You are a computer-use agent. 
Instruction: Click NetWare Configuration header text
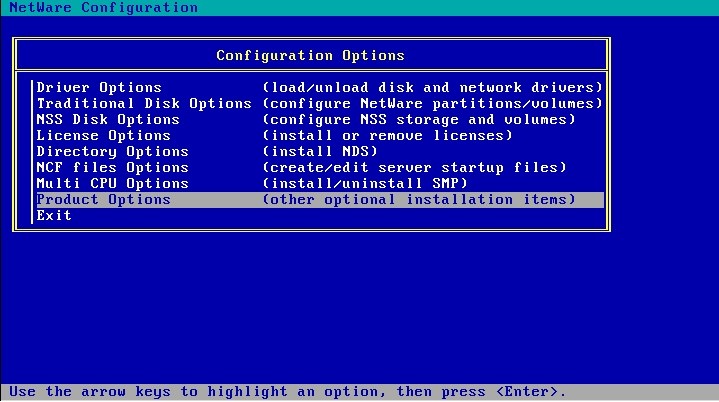[104, 8]
